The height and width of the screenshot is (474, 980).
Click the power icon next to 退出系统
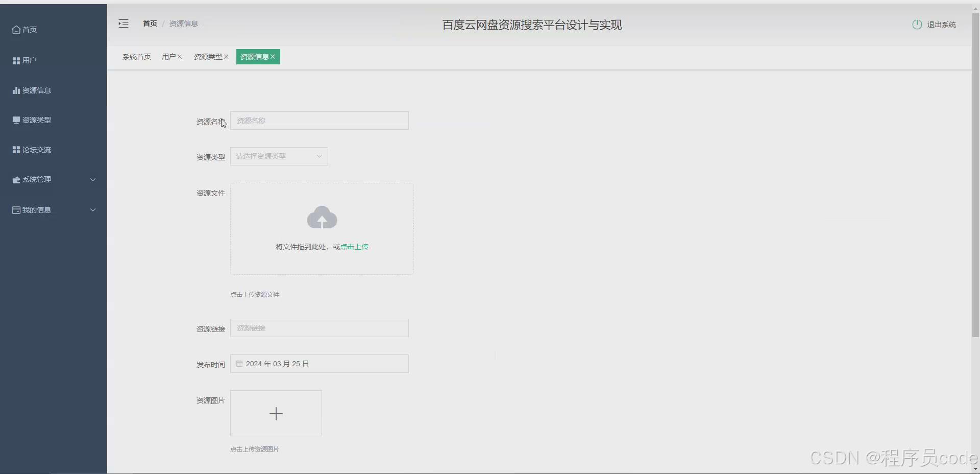click(x=917, y=25)
